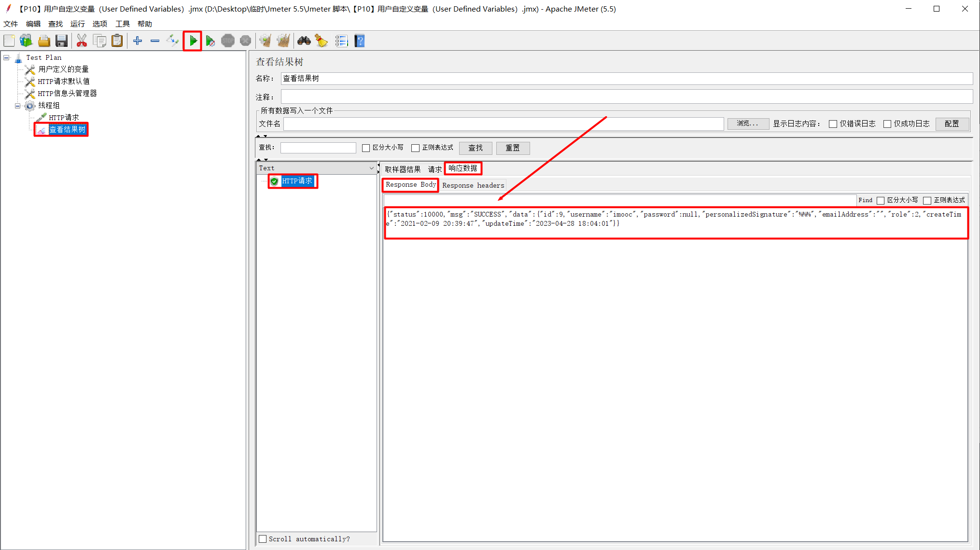Reset search with yellow broom icon
This screenshot has height=550, width=980.
click(322, 41)
